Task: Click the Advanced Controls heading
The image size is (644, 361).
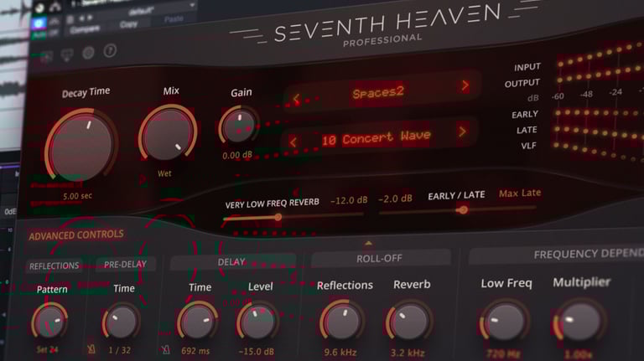Action: point(76,235)
